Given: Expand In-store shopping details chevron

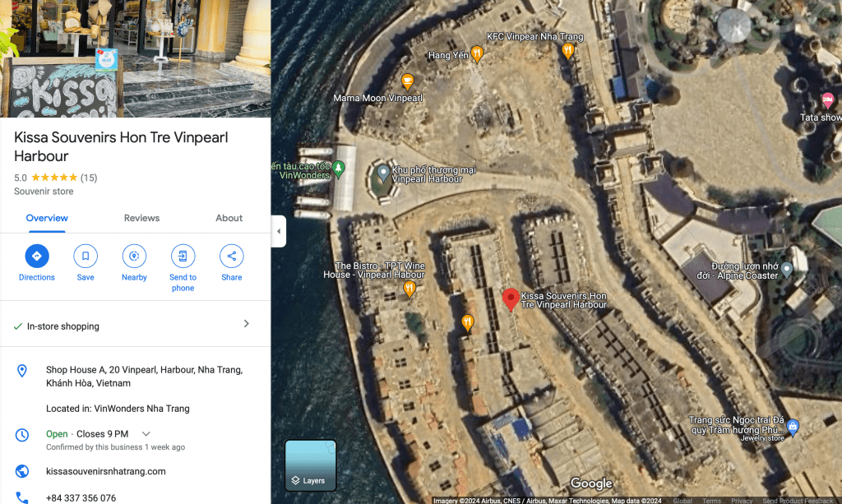Looking at the screenshot, I should click(246, 324).
